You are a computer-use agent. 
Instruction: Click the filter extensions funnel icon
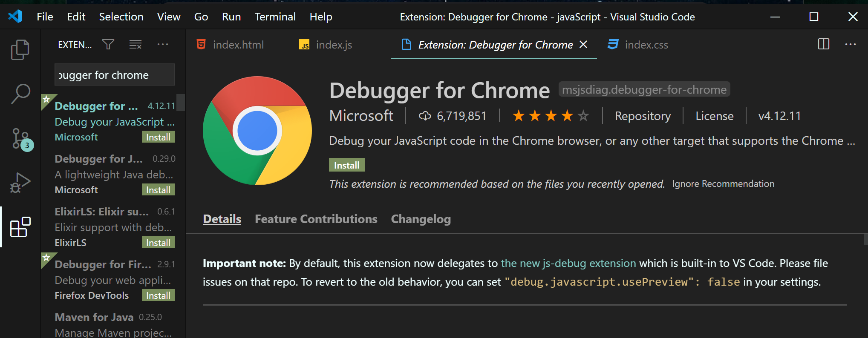click(x=108, y=44)
